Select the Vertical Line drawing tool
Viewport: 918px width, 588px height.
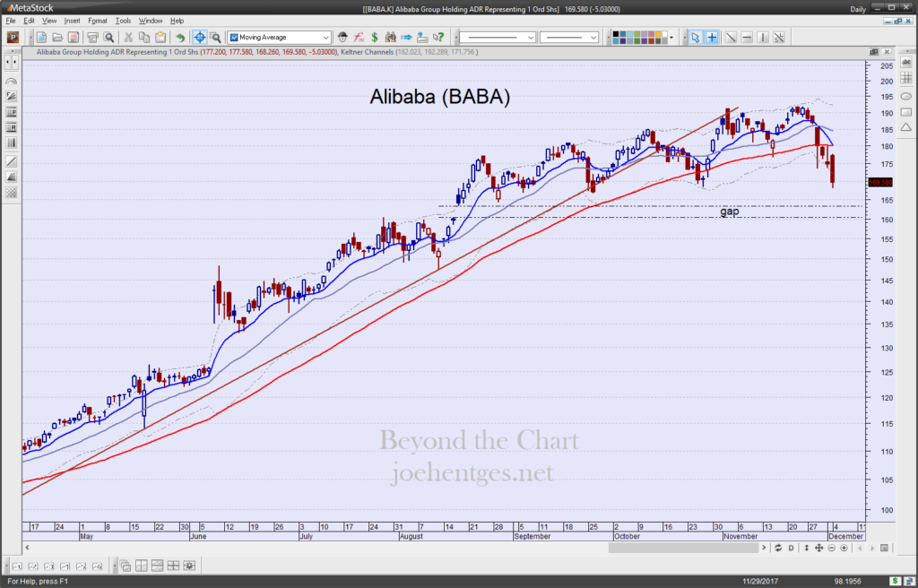pos(763,38)
